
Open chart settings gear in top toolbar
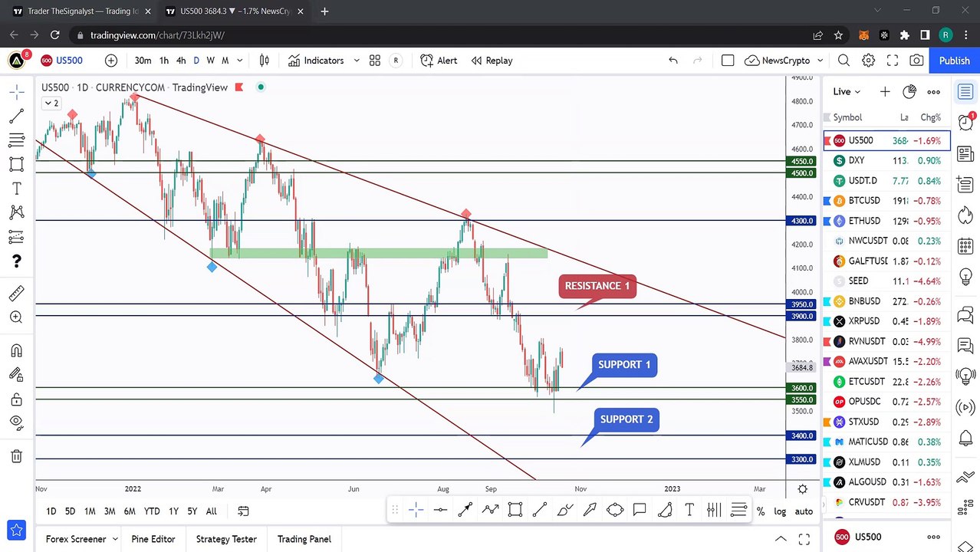point(868,61)
